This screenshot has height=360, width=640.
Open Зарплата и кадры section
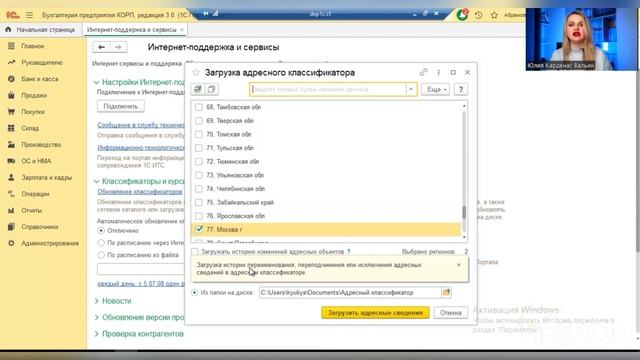(47, 178)
